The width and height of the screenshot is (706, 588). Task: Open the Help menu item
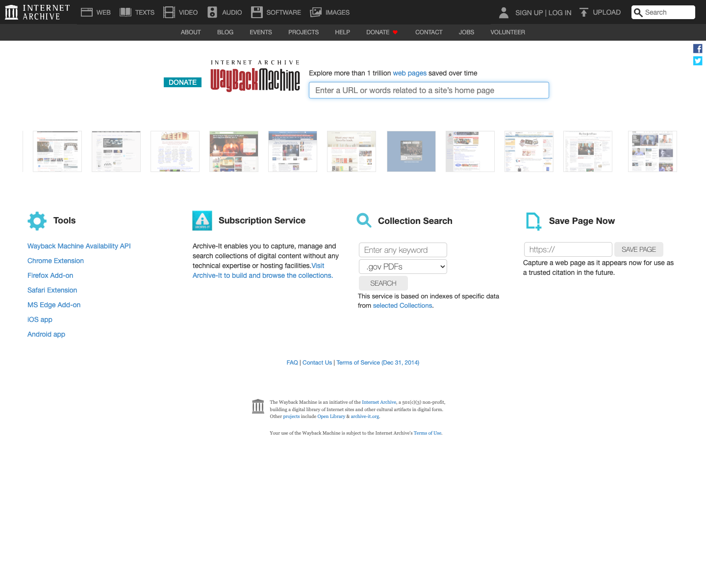[342, 32]
